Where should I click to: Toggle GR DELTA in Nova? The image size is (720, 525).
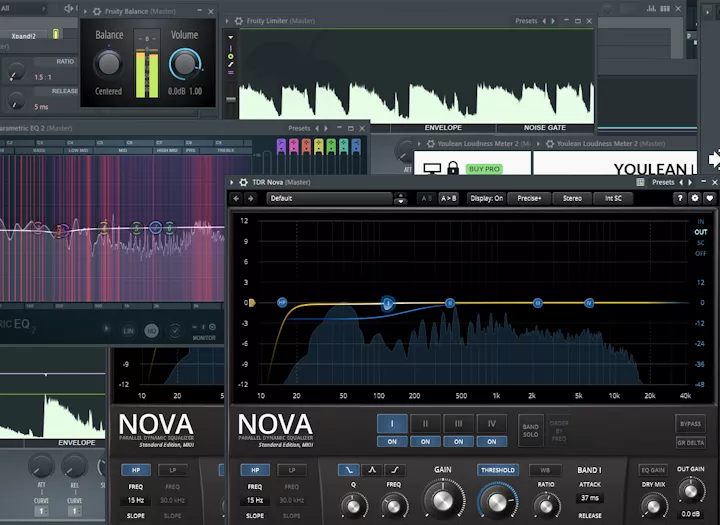pos(690,443)
